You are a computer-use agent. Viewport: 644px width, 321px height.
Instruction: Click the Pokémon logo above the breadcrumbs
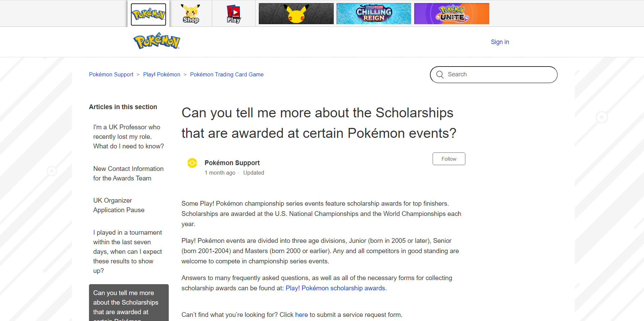pyautogui.click(x=156, y=41)
